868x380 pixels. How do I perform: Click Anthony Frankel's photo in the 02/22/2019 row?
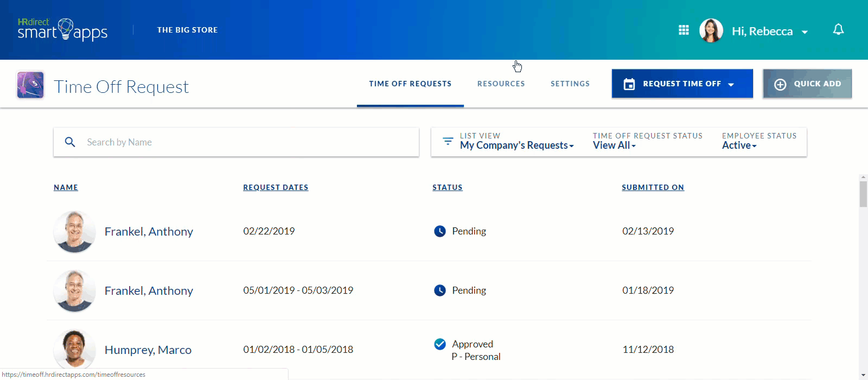click(75, 232)
